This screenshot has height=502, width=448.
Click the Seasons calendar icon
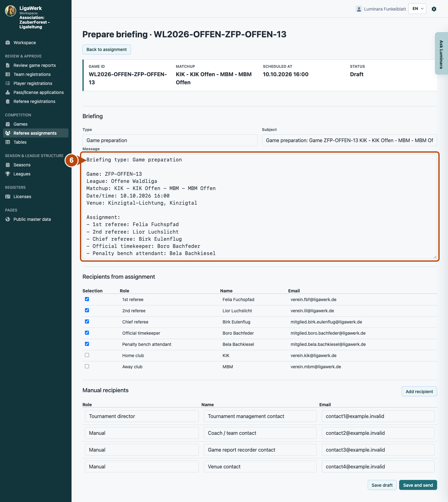[x=8, y=165]
